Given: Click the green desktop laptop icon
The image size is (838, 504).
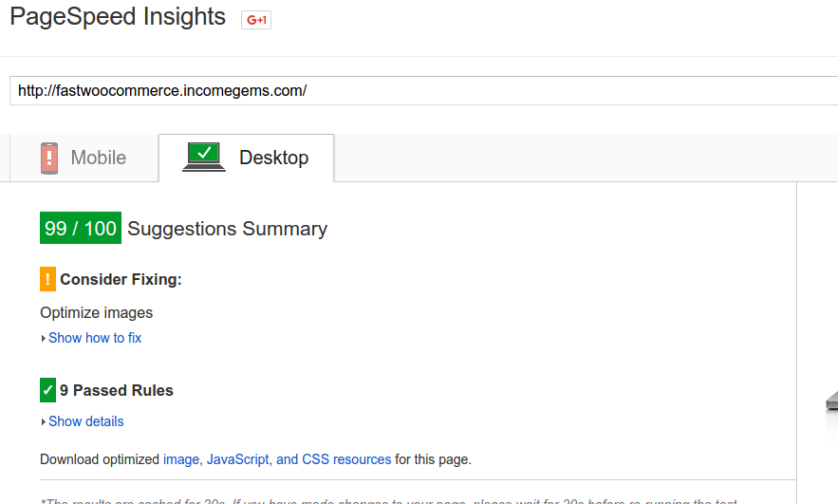Looking at the screenshot, I should tap(204, 158).
